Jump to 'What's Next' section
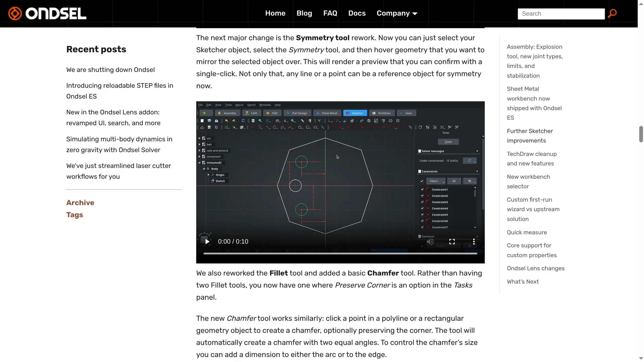This screenshot has width=644, height=362. click(523, 282)
